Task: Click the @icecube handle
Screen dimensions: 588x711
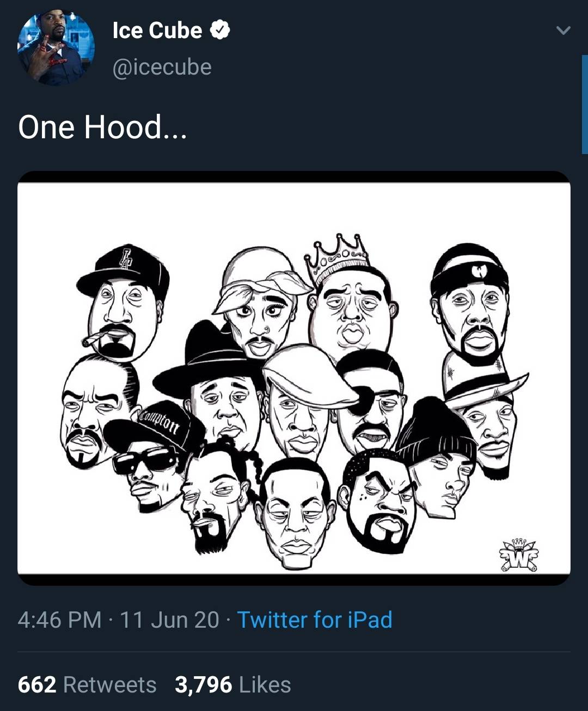Action: coord(163,67)
